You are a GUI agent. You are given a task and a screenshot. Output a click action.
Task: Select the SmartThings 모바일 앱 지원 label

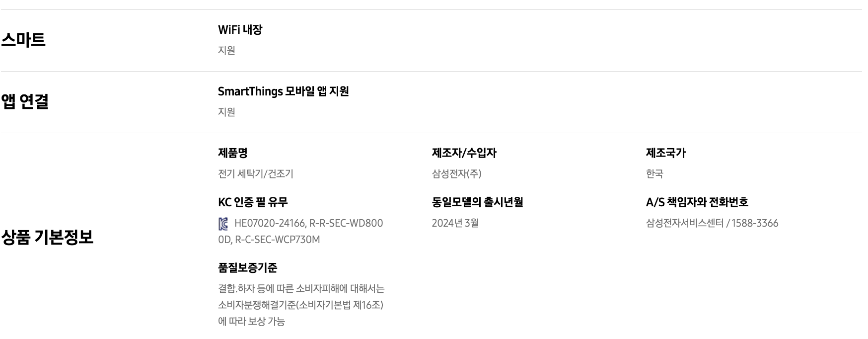[283, 91]
